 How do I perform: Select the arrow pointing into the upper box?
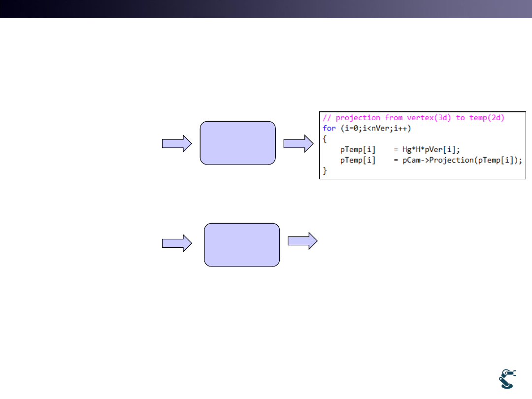(x=177, y=143)
